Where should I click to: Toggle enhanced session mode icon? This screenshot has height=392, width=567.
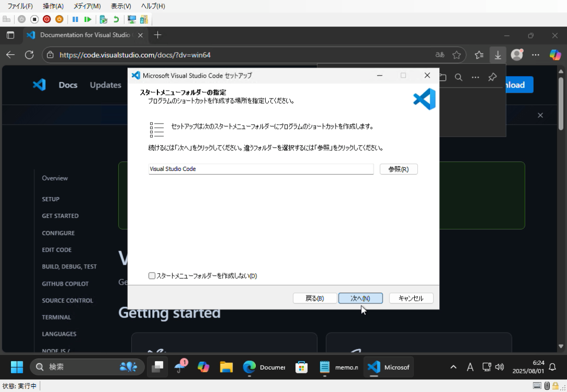click(x=132, y=19)
